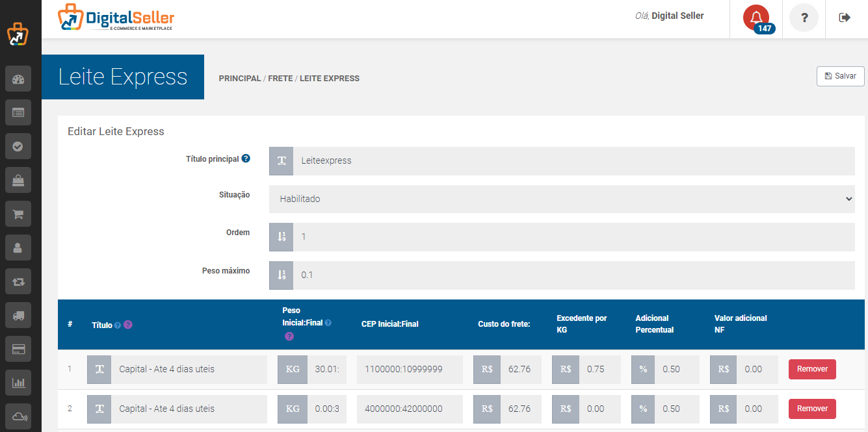Open the shopping cart sidebar icon

tap(18, 214)
